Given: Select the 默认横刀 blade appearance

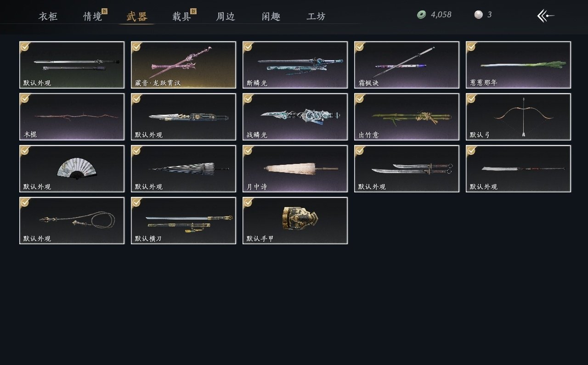Looking at the screenshot, I should 183,220.
